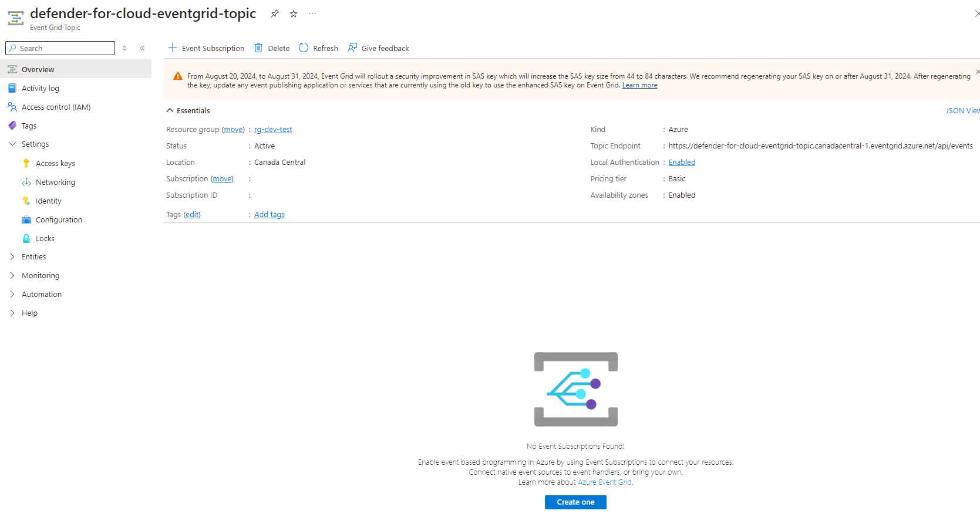The width and height of the screenshot is (980, 524).
Task: Expand the Help section
Action: click(12, 313)
